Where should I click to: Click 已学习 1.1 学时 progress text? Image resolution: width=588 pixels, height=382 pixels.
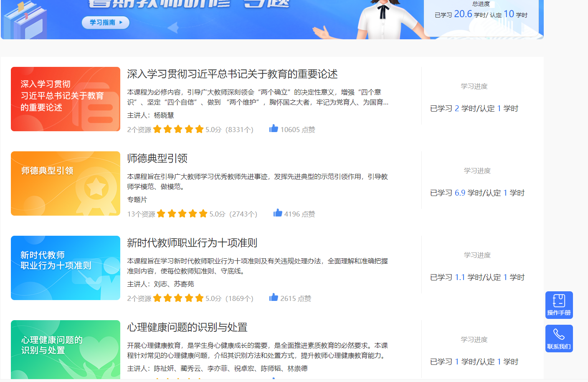(x=477, y=278)
